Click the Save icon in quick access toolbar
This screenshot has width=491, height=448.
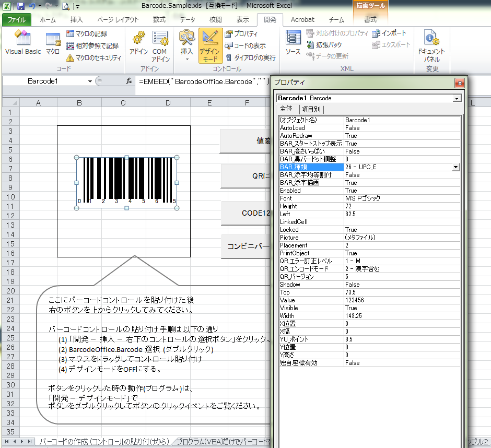21,6
